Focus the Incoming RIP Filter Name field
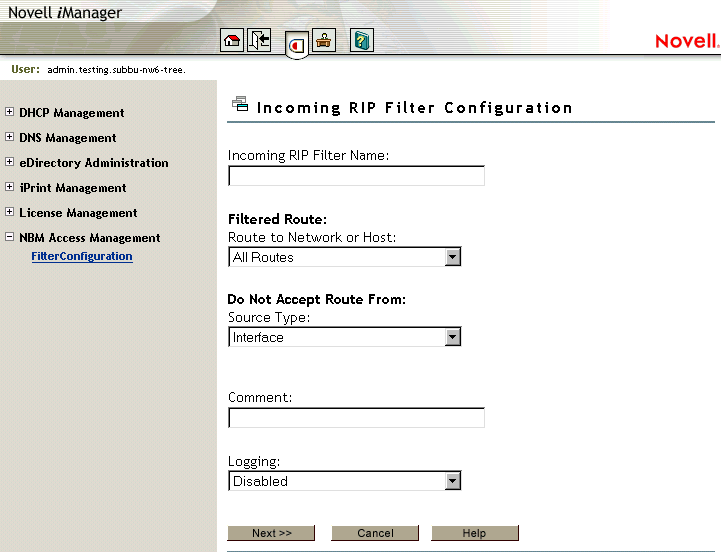721x552 pixels. 356,176
